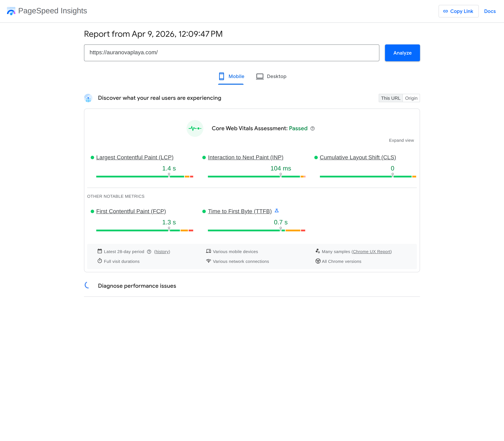
Task: Open the Docs link
Action: coord(490,11)
